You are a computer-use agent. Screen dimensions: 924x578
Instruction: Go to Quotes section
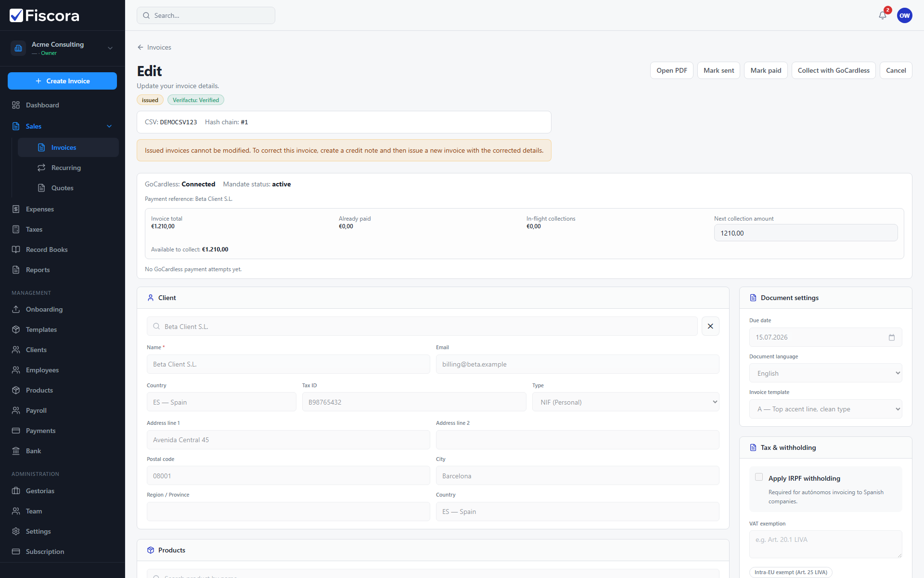(68, 188)
